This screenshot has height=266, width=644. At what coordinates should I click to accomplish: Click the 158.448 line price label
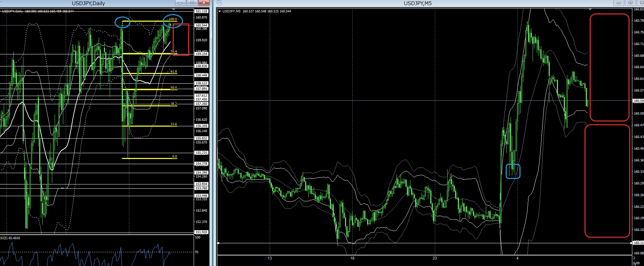click(x=201, y=75)
